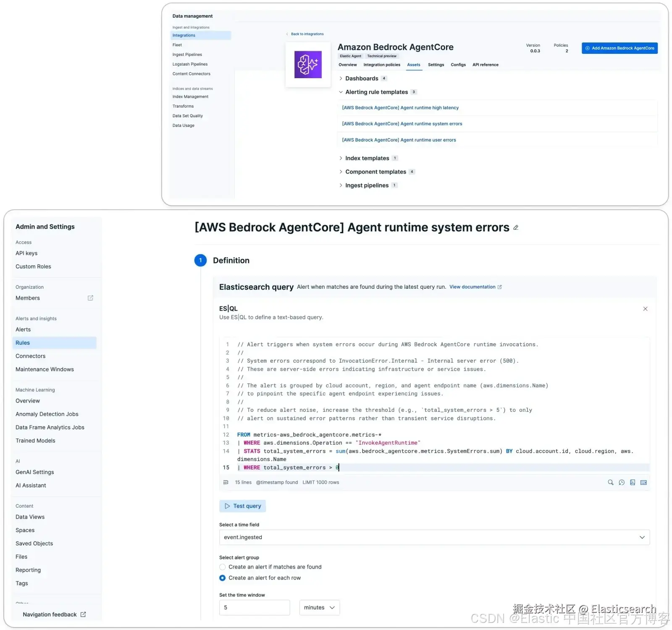Open the search icon in ES|QL editor footer
The image size is (672, 630).
click(x=610, y=482)
